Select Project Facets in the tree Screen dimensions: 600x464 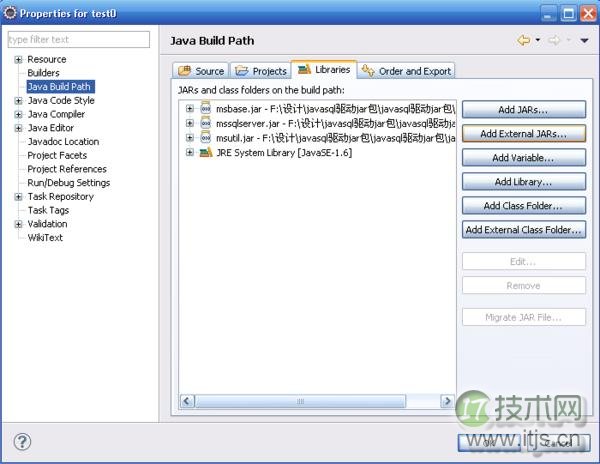click(x=57, y=155)
